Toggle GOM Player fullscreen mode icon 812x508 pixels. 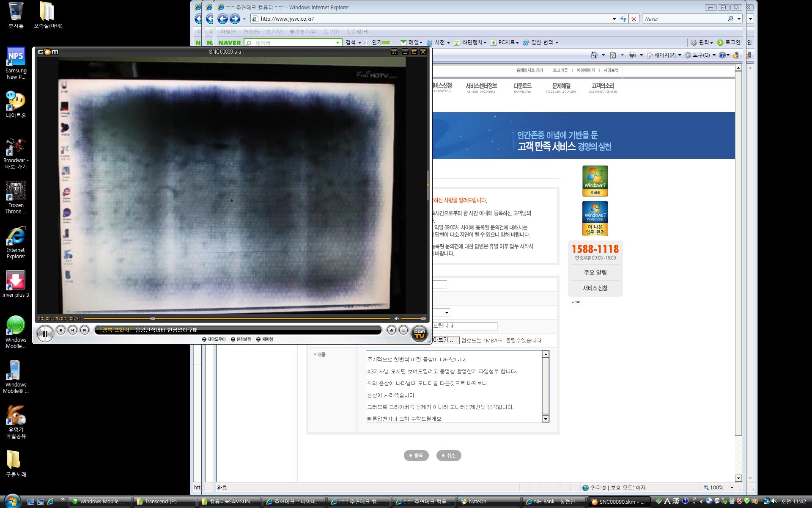point(394,52)
